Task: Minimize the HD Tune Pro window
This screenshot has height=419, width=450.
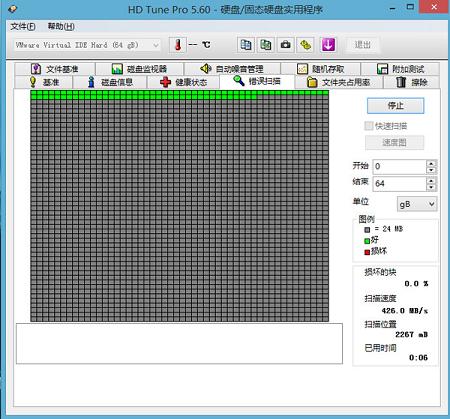Action: pos(392,8)
